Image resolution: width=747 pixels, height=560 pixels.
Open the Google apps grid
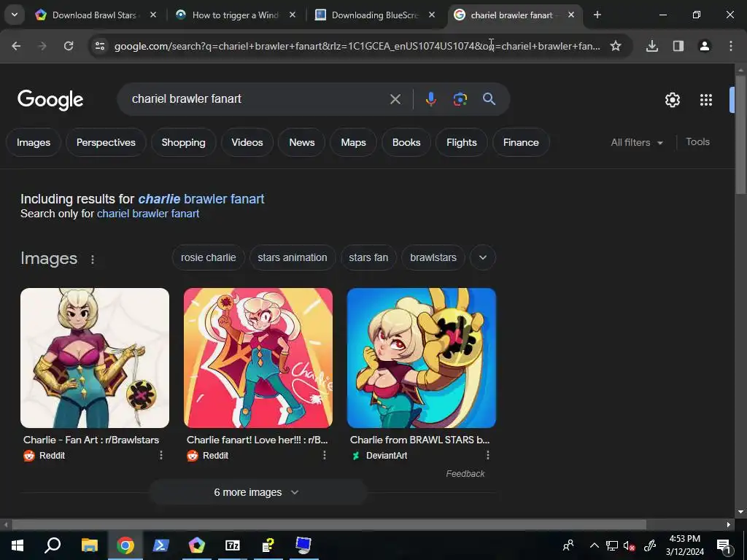pos(706,100)
